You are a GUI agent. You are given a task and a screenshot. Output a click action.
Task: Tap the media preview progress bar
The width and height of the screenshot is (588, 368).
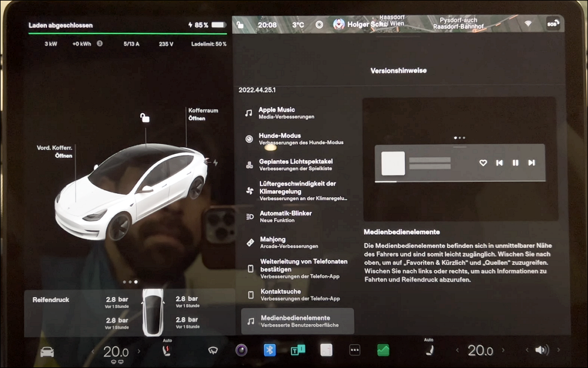[x=459, y=181]
